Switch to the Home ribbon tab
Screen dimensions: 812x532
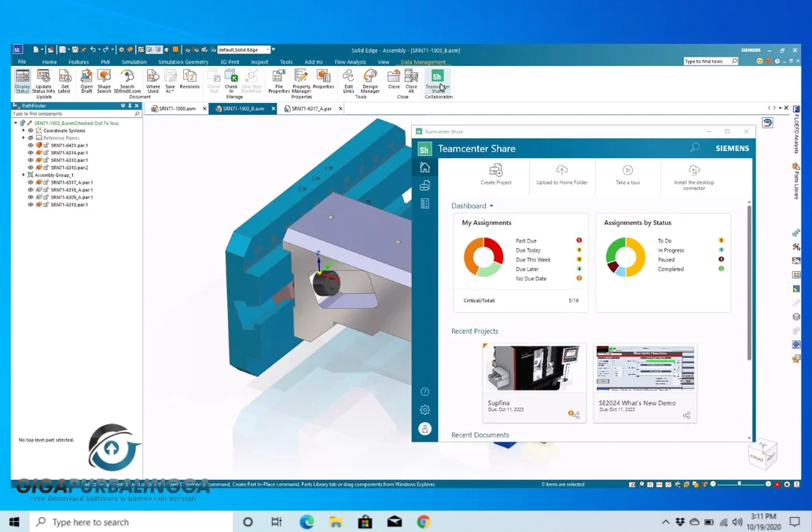50,61
